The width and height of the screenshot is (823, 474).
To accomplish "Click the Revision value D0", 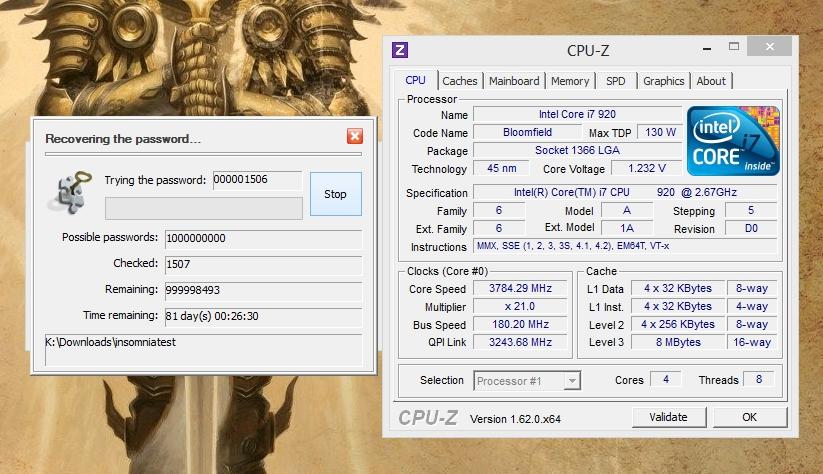I will (x=751, y=228).
